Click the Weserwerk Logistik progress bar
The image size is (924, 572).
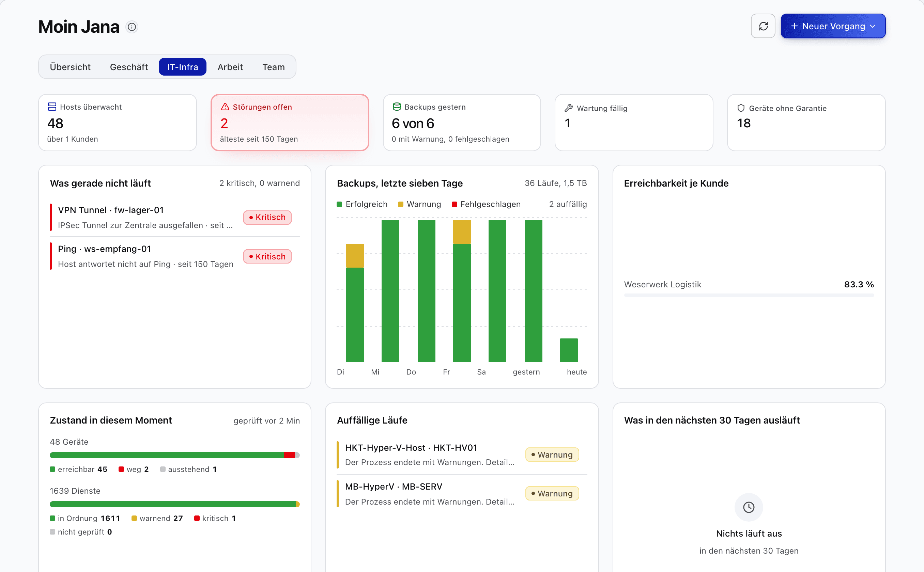pyautogui.click(x=749, y=296)
